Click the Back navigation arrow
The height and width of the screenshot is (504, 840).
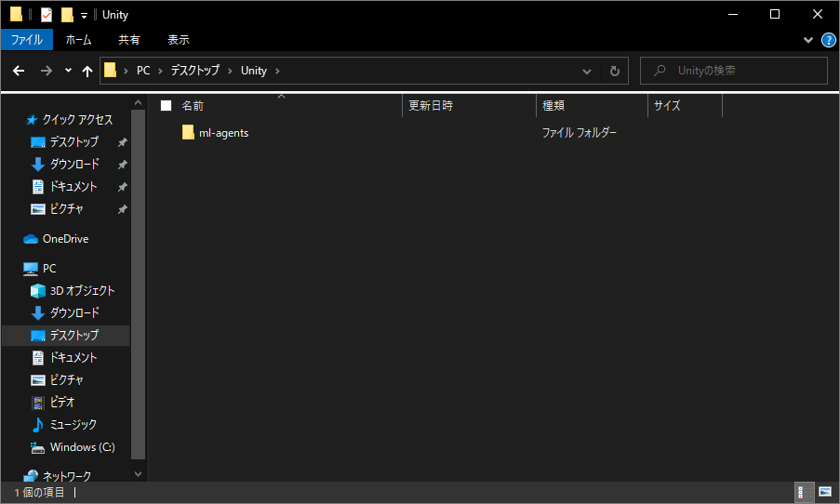click(x=19, y=71)
